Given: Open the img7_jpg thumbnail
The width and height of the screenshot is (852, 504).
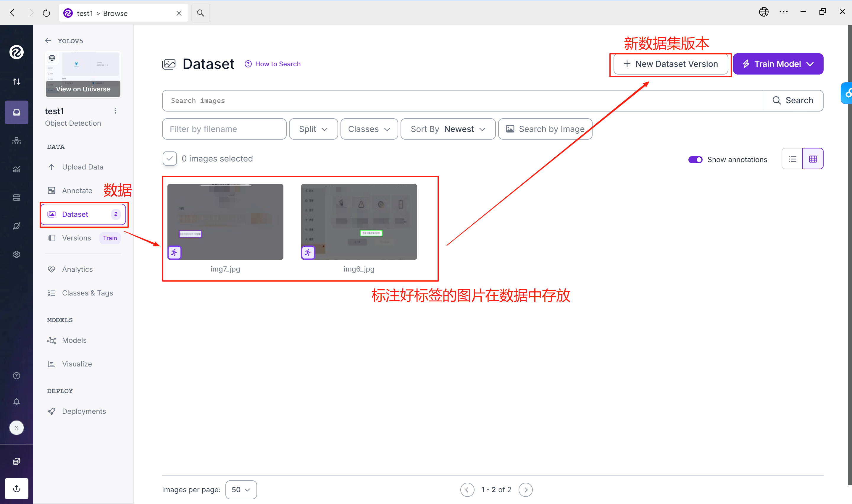Looking at the screenshot, I should (x=225, y=222).
